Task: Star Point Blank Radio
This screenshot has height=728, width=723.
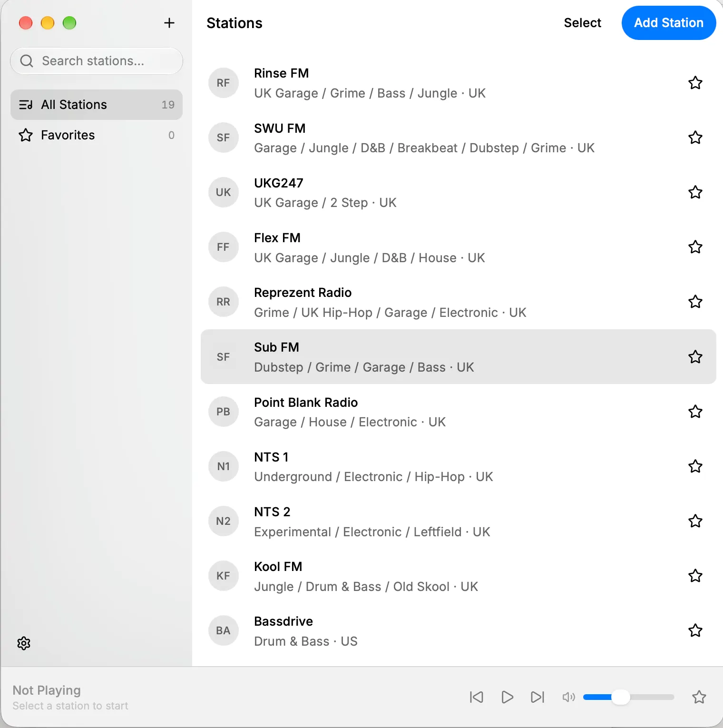Action: click(695, 412)
